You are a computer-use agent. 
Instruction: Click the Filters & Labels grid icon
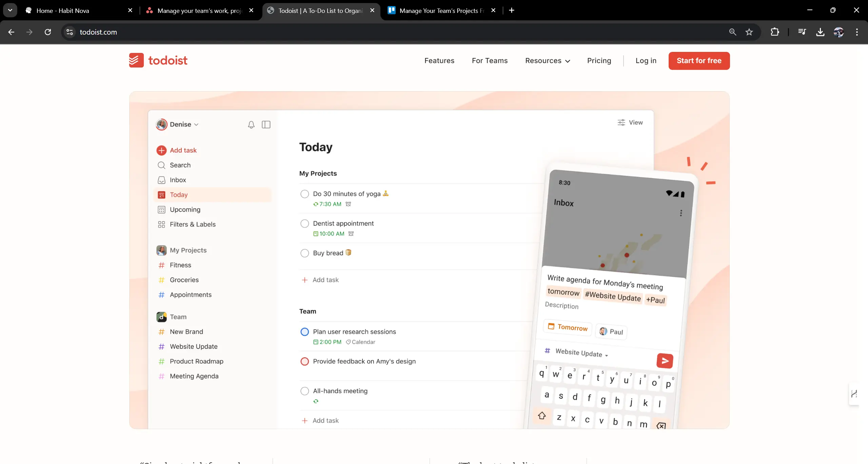coord(161,225)
